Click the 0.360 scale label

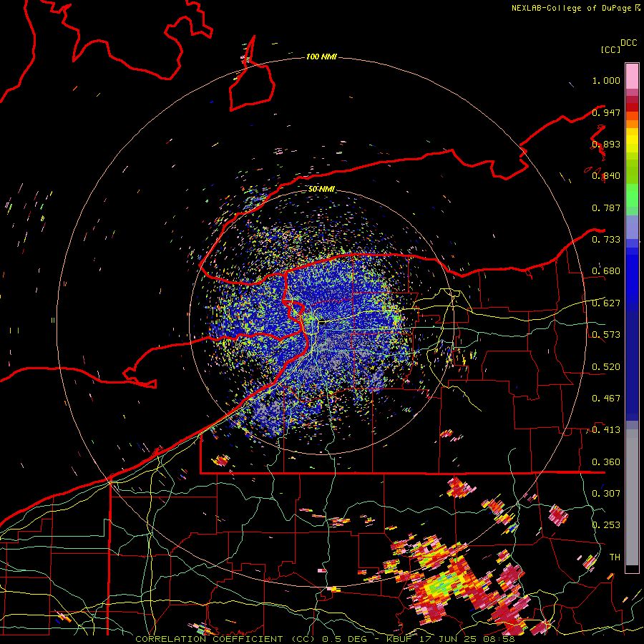pyautogui.click(x=606, y=462)
